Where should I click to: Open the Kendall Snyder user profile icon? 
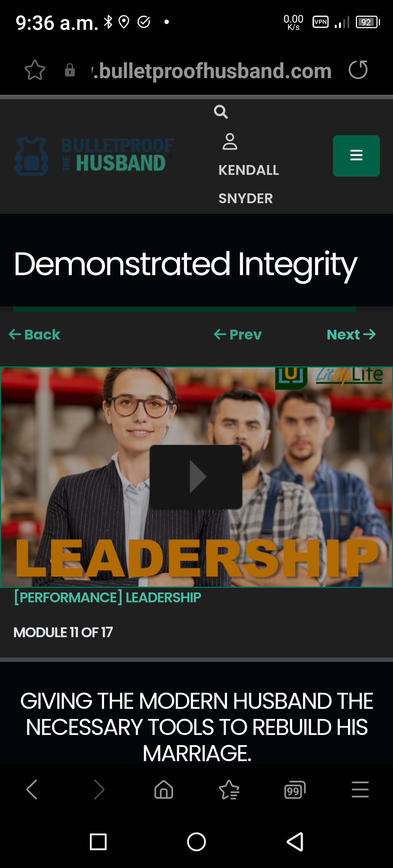230,142
